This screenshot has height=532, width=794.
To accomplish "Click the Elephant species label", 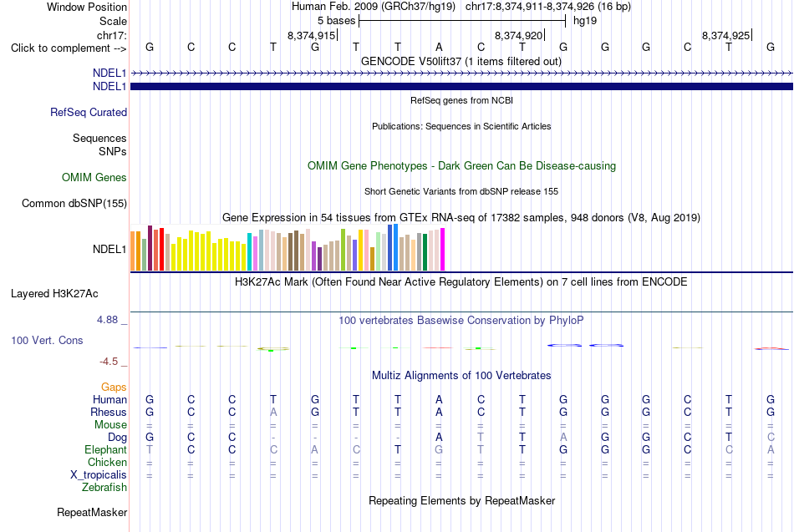I will [x=105, y=449].
